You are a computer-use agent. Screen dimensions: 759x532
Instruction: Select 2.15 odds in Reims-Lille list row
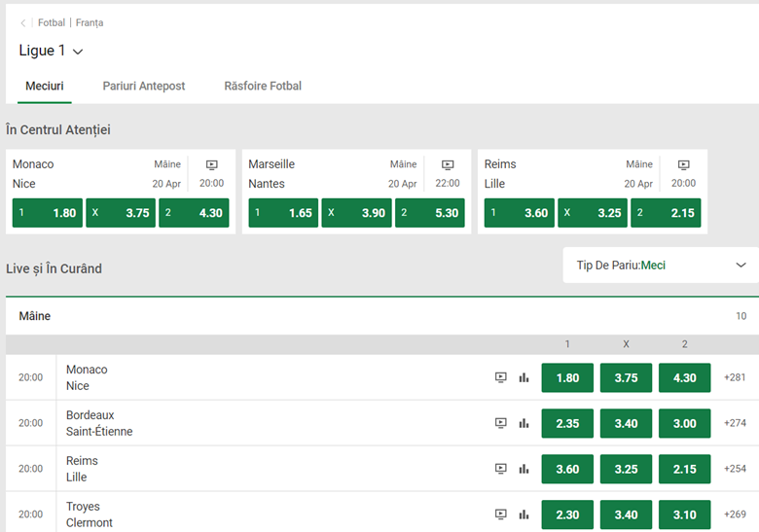[x=684, y=469]
